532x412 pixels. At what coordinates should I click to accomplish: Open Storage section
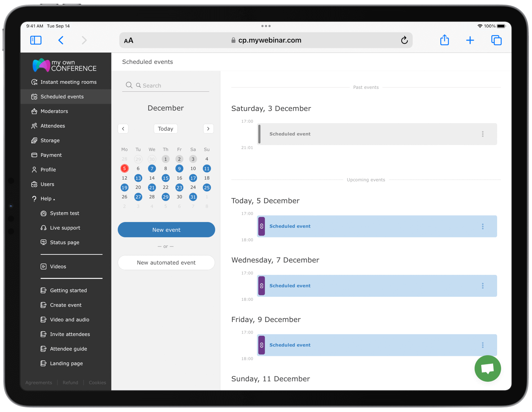tap(66, 140)
